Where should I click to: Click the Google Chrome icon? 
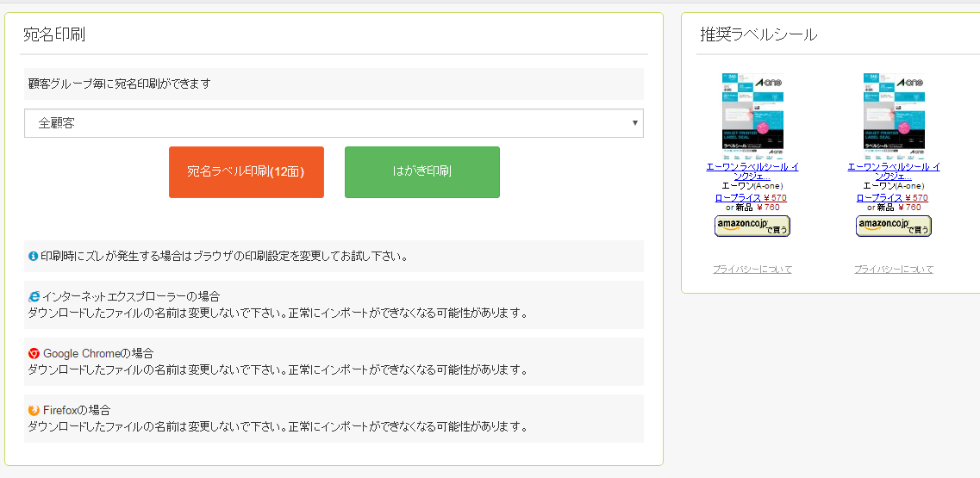[34, 354]
